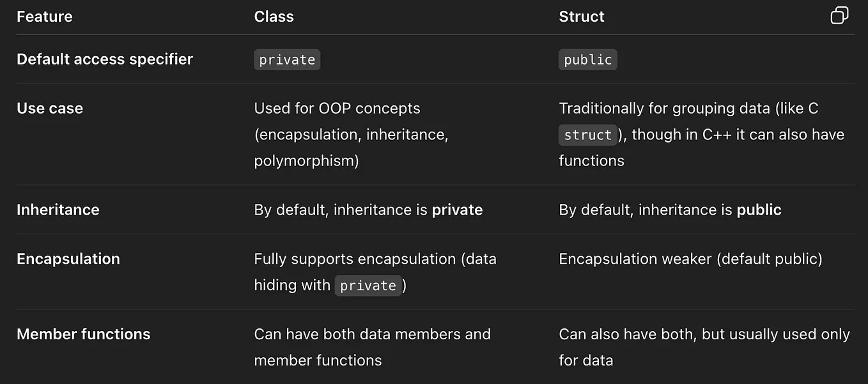
Task: Click 'Can also have both' Struct cell
Action: [704, 334]
